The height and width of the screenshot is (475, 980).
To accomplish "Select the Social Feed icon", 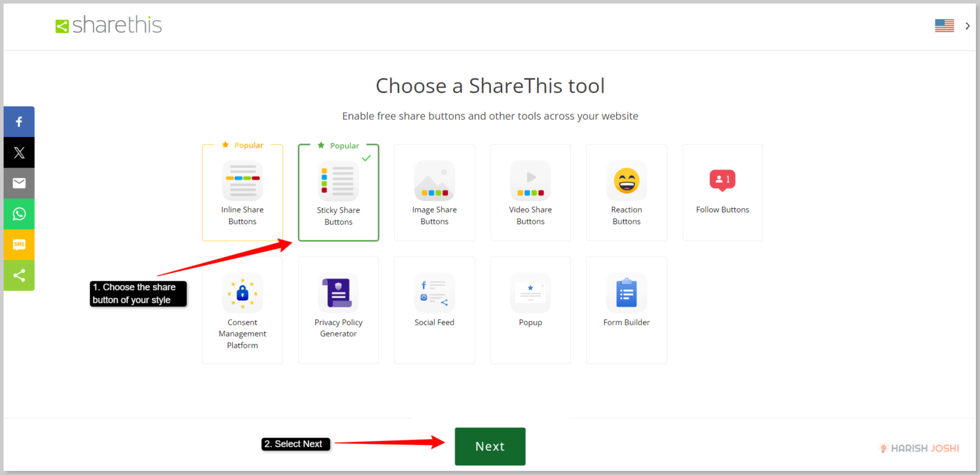I will pos(434,293).
